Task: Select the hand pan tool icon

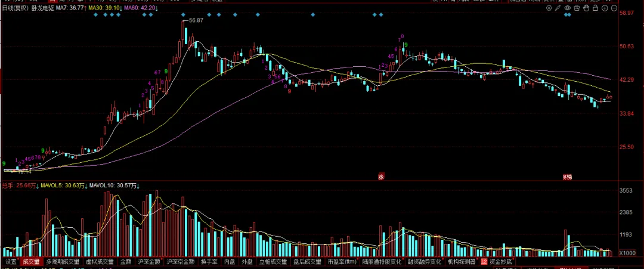Action: 586,8
